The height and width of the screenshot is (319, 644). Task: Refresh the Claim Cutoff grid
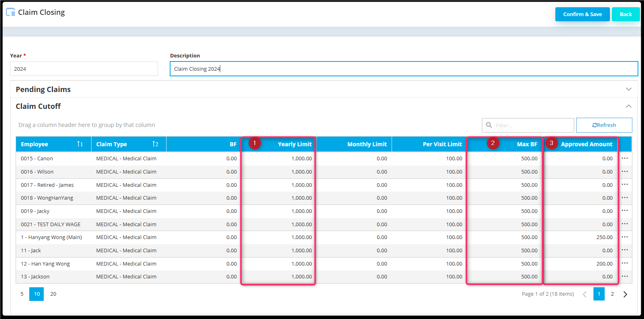604,125
